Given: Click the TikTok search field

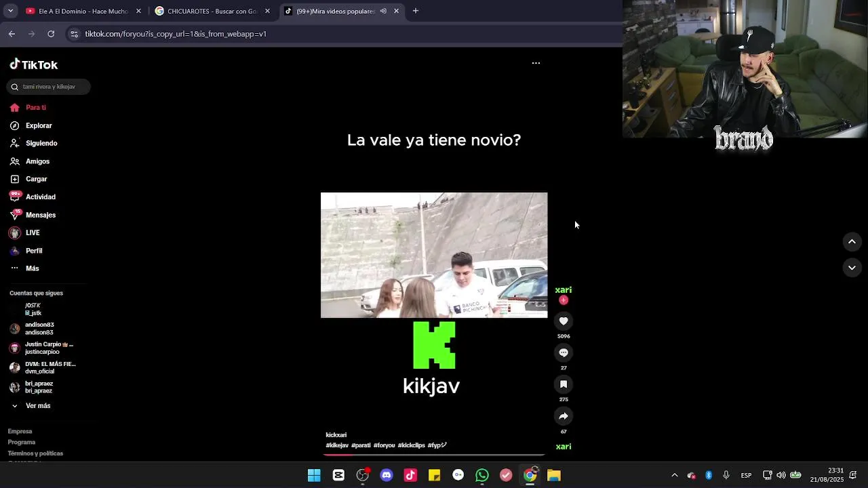Looking at the screenshot, I should pos(48,87).
